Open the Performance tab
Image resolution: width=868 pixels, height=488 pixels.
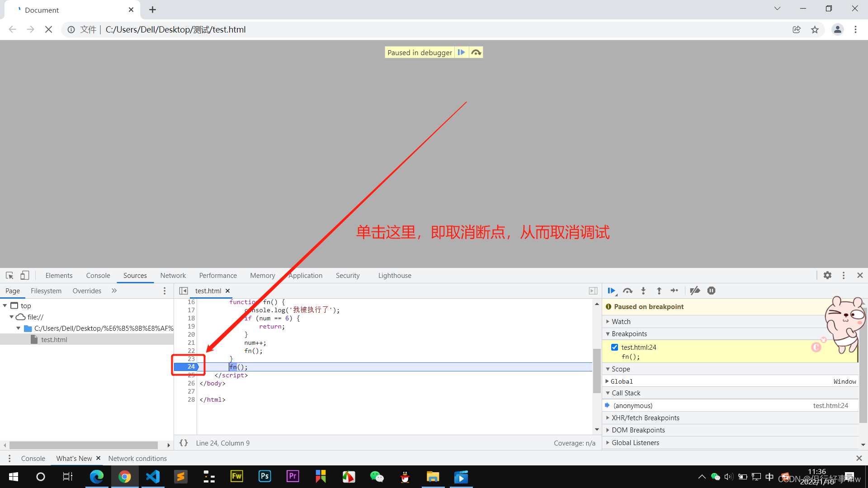[218, 276]
